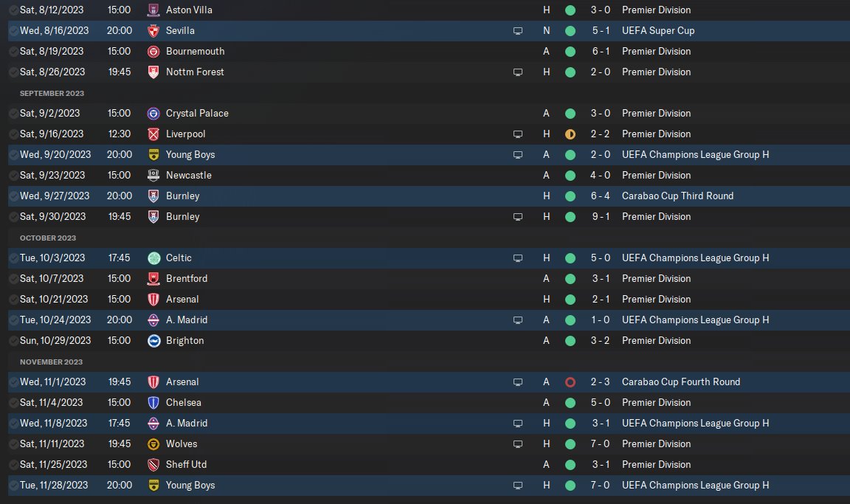Viewport: 850px width, 504px height.
Task: Toggle the check mark beside Sat 11/25/2023
Action: [x=13, y=465]
